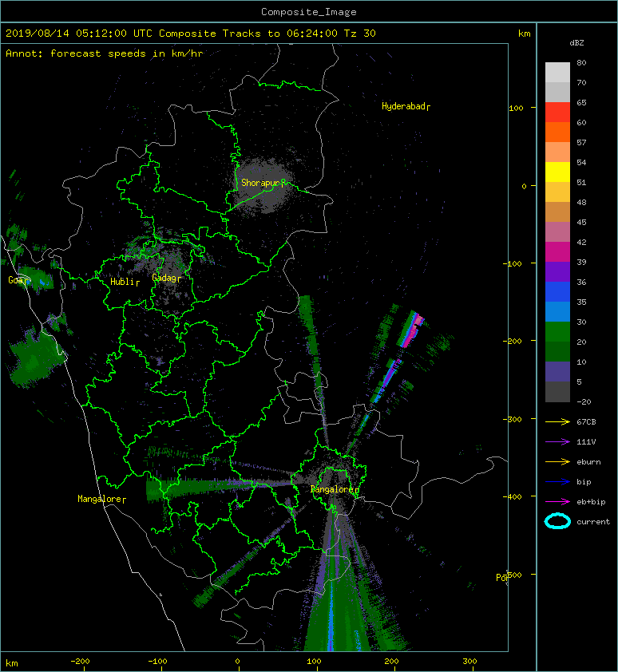Screen dimensions: 618x672
Task: Click the '45' value on dBZ scale
Action: coord(581,222)
